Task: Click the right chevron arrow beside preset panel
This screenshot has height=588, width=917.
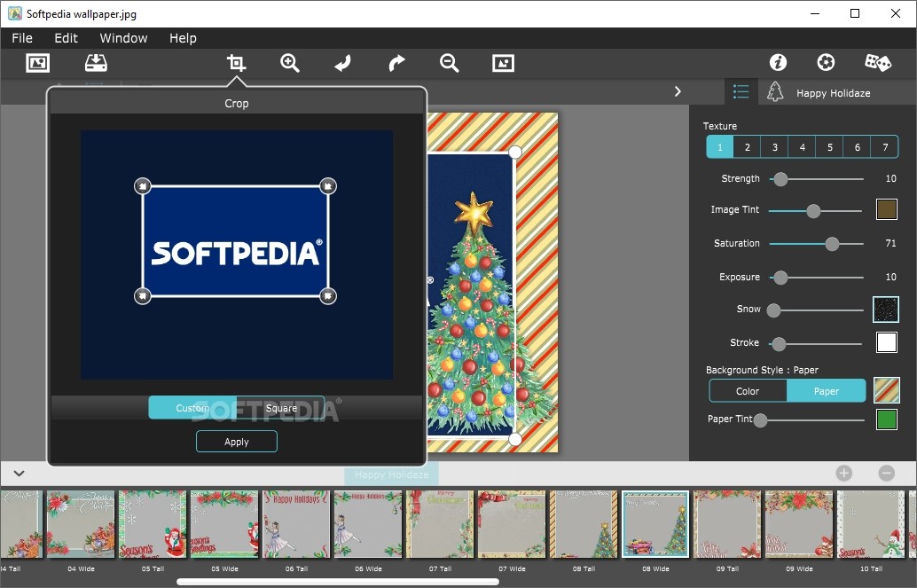Action: 678,91
